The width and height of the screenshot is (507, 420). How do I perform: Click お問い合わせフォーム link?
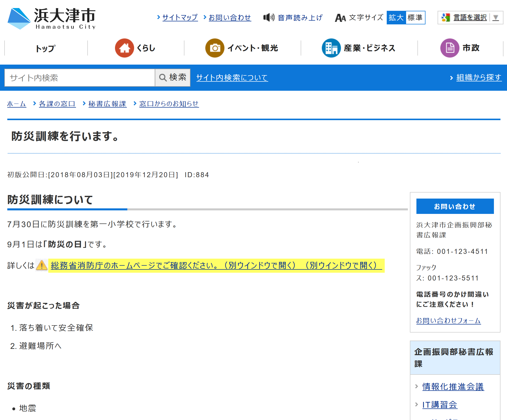tap(448, 321)
